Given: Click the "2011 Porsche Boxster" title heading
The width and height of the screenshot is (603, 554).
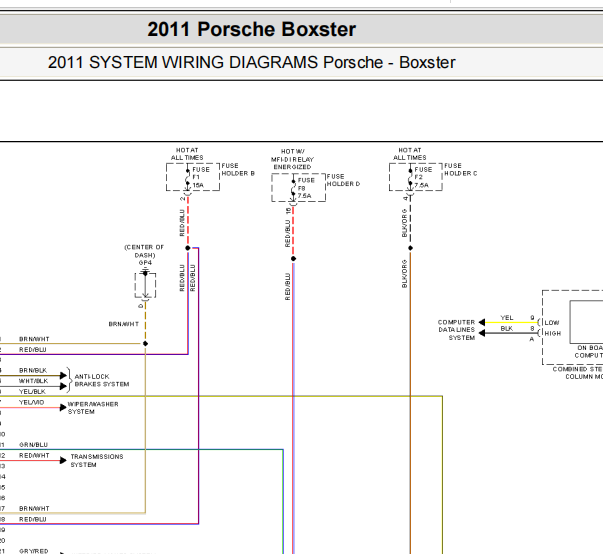Looking at the screenshot, I should tap(252, 29).
